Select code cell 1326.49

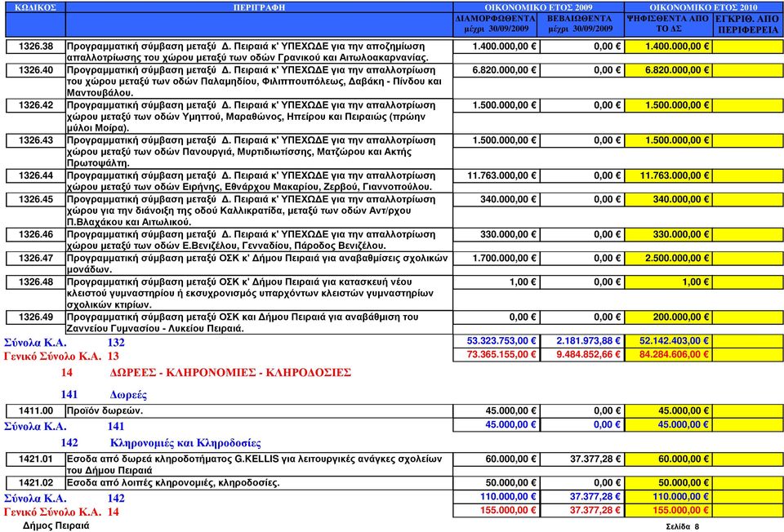coord(35,317)
